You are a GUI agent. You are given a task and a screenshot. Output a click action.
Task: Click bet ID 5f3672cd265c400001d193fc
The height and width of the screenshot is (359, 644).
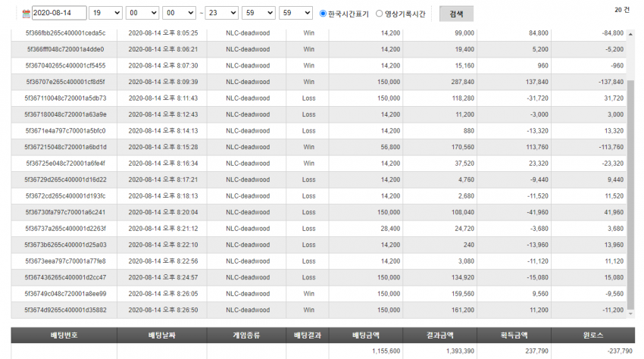[x=65, y=196]
